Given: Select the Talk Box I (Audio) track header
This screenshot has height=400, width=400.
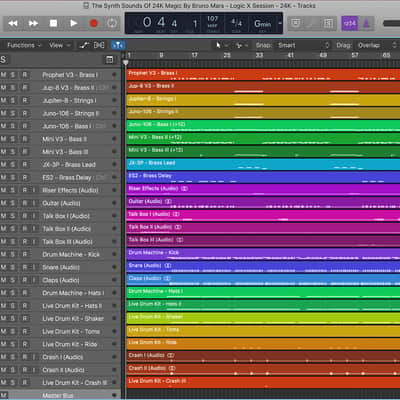Looking at the screenshot, I should pyautogui.click(x=60, y=216).
